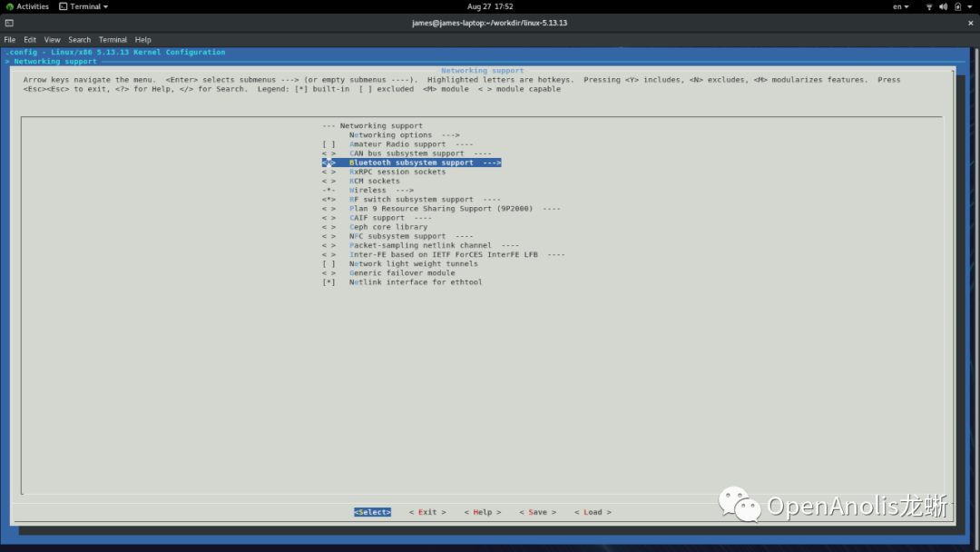Expand Bluetooth subsystem support submenu arrow
Viewport: 980px width, 552px height.
[x=491, y=163]
